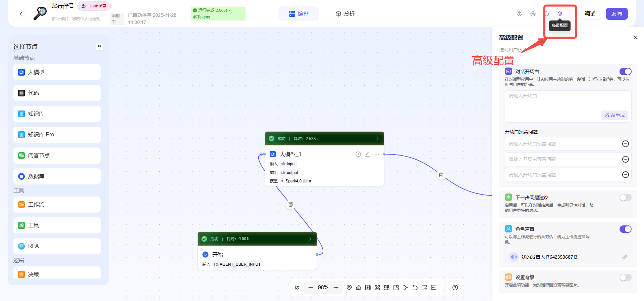Click the 发布 button
Screen dimensions: 644x301
click(x=616, y=14)
